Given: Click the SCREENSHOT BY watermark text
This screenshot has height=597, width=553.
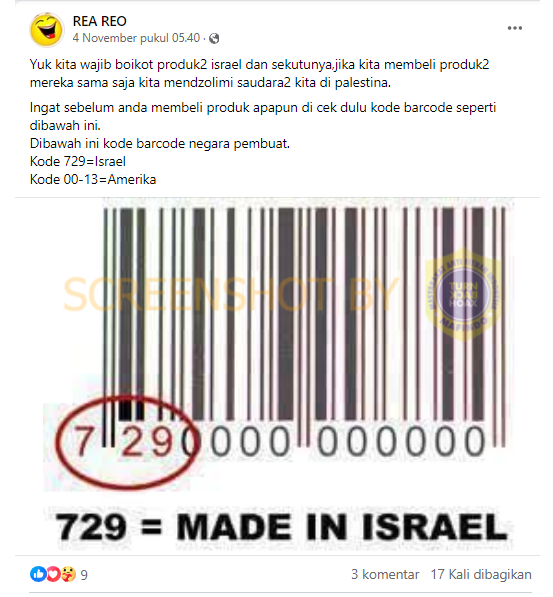Looking at the screenshot, I should tap(231, 295).
